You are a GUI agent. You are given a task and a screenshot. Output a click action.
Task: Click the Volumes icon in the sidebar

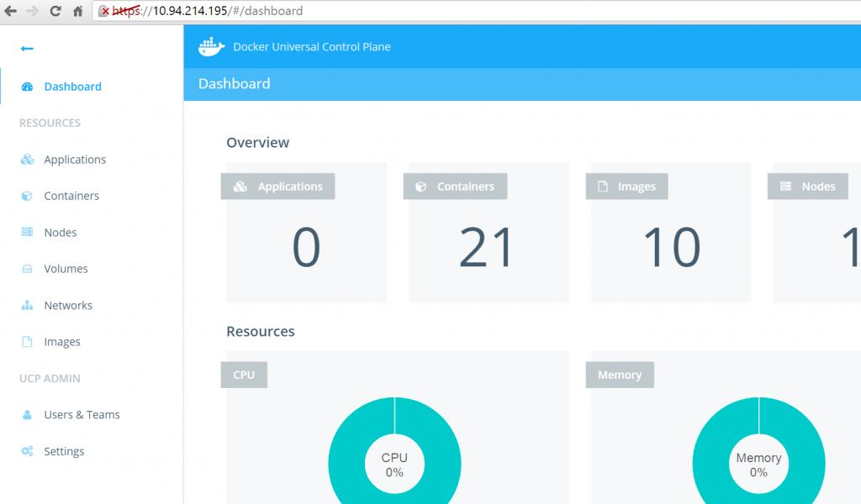25,268
